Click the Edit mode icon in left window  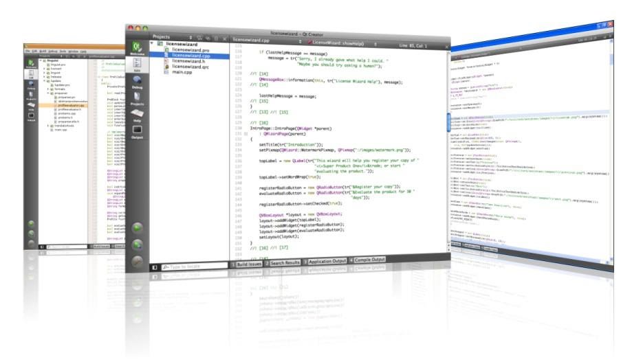[31, 74]
